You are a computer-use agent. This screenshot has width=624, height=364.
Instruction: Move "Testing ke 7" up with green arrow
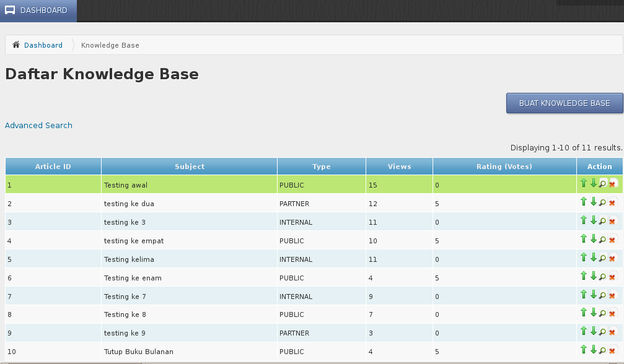click(x=584, y=295)
